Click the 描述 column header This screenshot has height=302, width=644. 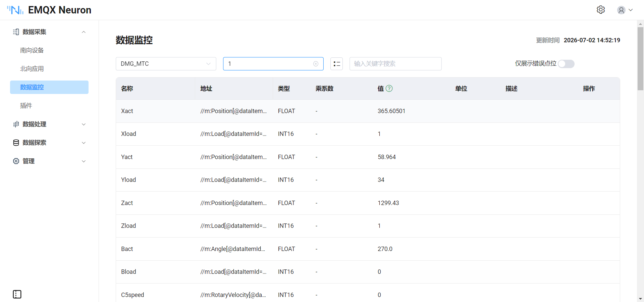512,89
